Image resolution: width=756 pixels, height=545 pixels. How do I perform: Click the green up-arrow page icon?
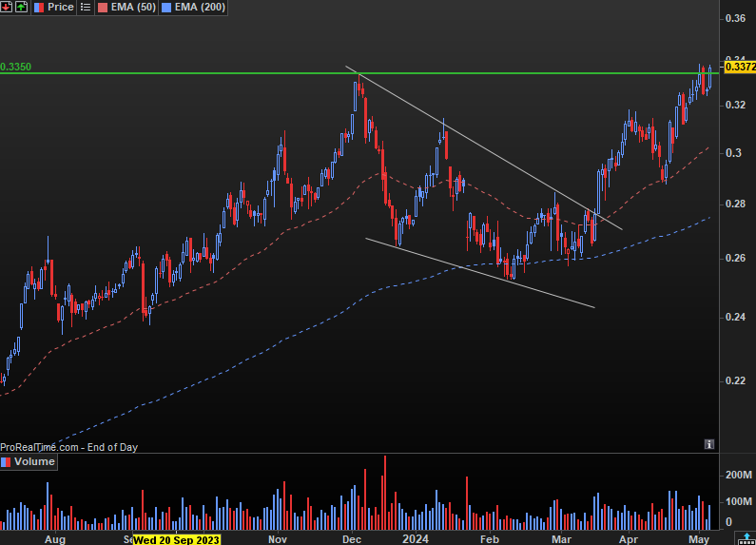point(21,7)
